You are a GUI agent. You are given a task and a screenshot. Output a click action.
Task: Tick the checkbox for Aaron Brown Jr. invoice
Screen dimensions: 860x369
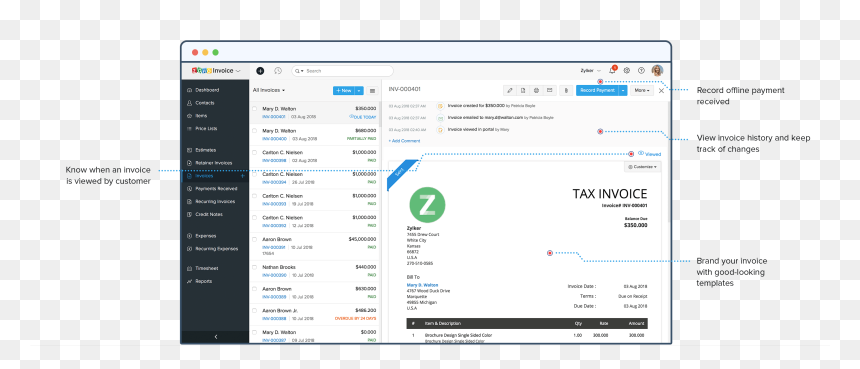pyautogui.click(x=254, y=310)
